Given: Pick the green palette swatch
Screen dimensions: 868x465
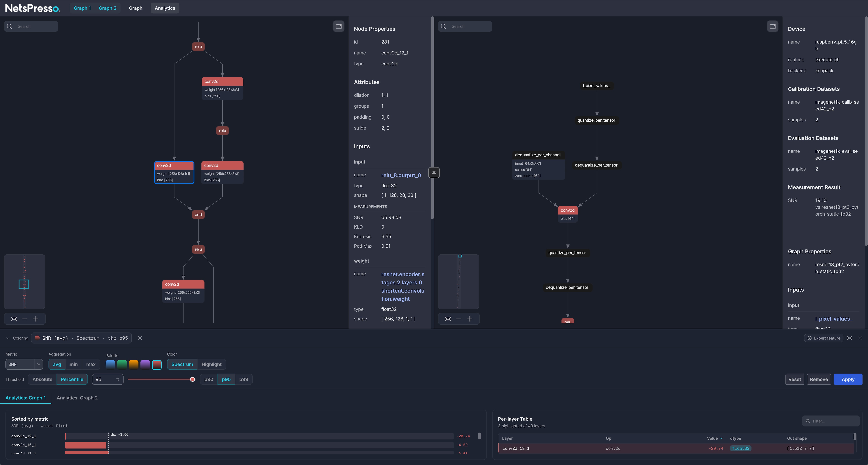Looking at the screenshot, I should point(122,365).
